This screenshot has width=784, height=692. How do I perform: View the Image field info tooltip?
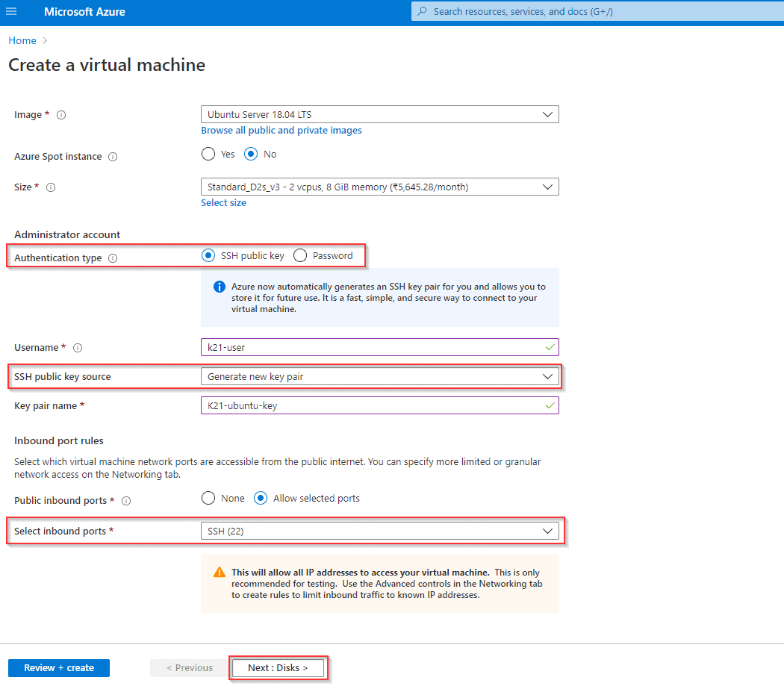[60, 114]
